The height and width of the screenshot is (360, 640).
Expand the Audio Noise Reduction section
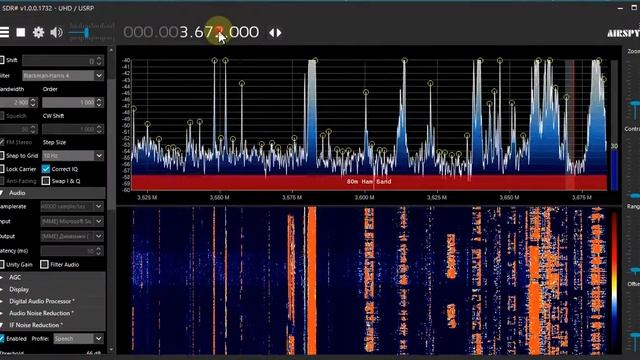[53, 313]
